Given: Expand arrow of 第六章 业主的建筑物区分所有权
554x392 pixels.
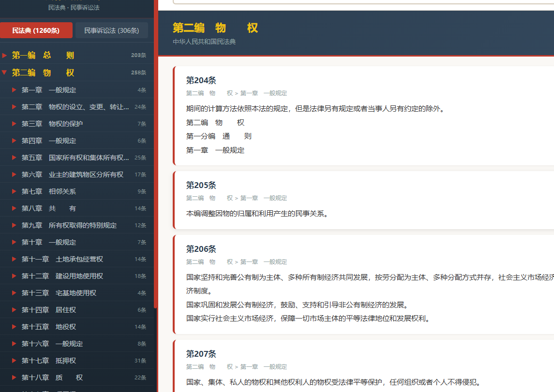Looking at the screenshot, I should coord(14,174).
